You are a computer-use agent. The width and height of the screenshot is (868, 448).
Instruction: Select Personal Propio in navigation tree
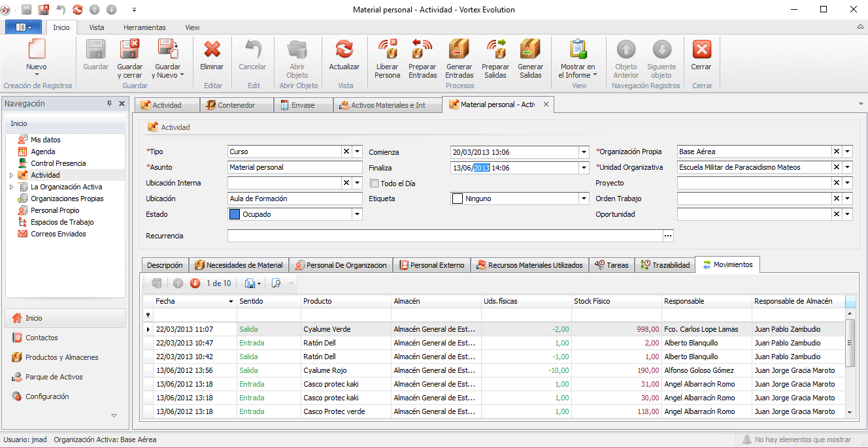55,210
